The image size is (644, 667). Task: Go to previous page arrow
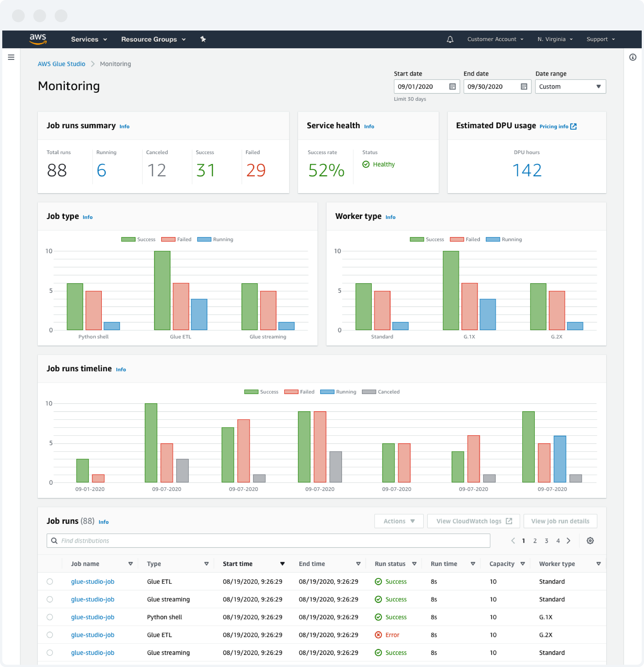point(513,541)
